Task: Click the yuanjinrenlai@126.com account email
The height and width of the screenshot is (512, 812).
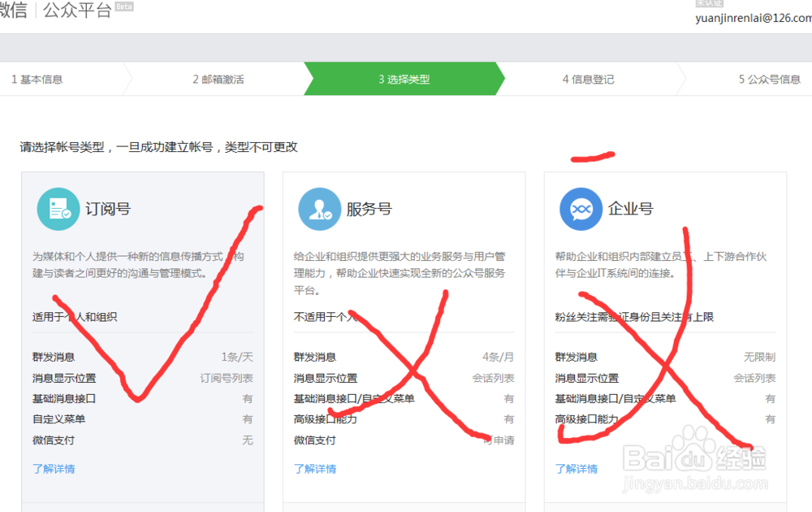Action: tap(754, 18)
